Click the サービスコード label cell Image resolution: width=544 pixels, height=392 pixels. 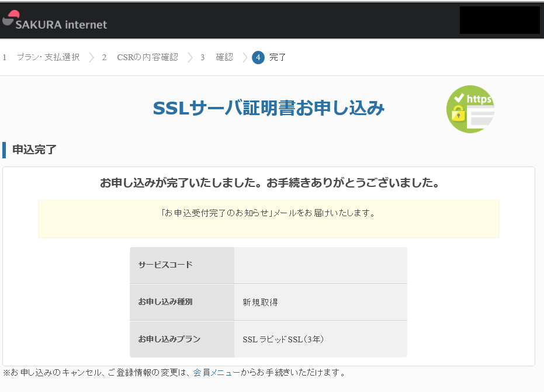[182, 265]
